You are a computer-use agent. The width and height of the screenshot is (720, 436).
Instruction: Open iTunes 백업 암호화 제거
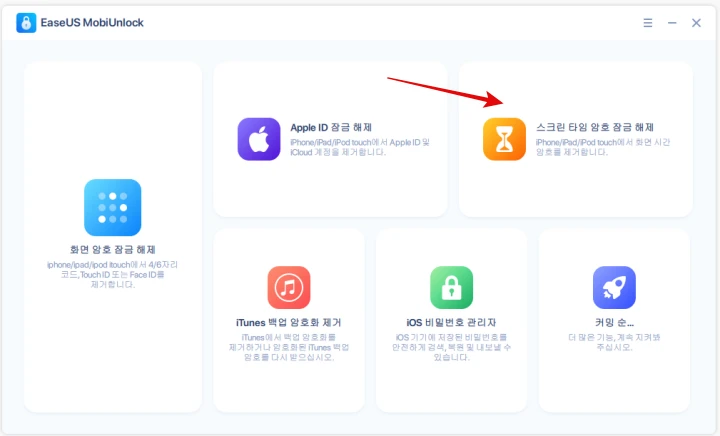point(289,323)
